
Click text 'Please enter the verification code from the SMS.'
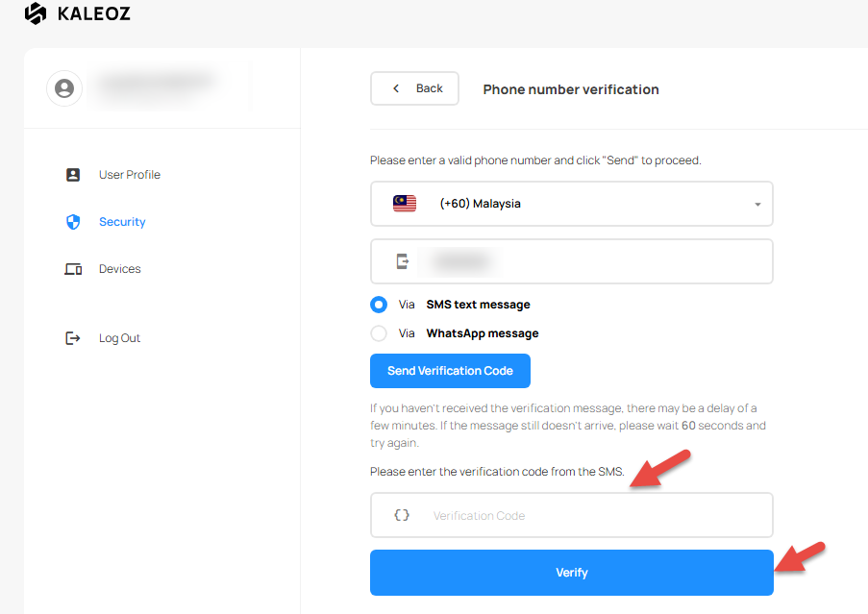497,471
